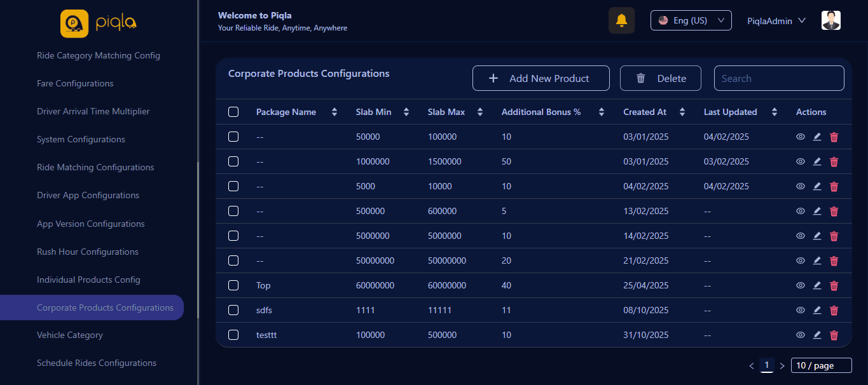
Task: Select the row with Slab Min 50000
Action: click(233, 137)
